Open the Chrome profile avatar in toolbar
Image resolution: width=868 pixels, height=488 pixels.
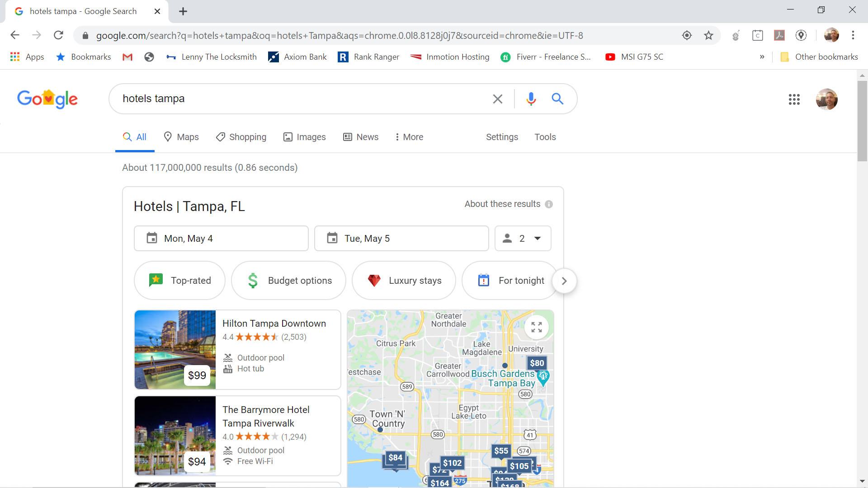831,35
